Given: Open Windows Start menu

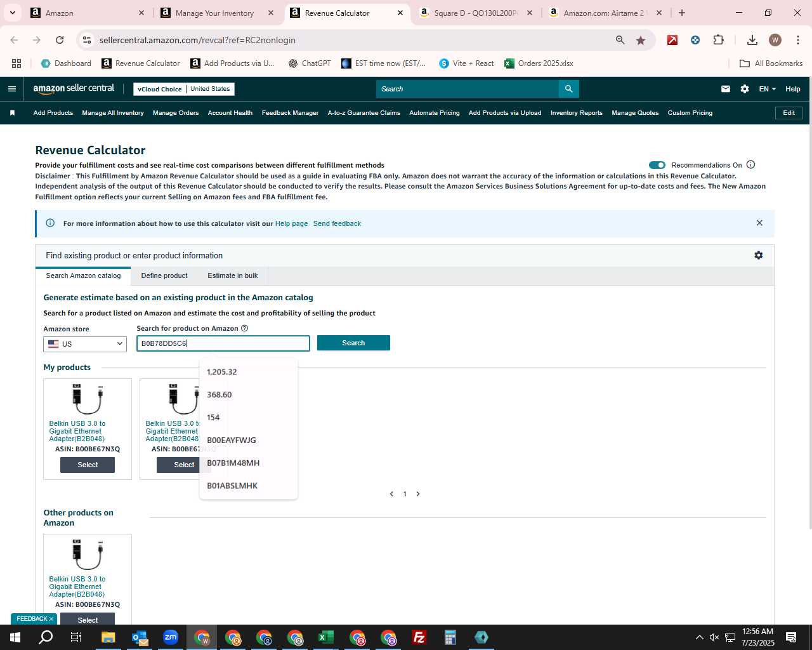Looking at the screenshot, I should tap(15, 637).
